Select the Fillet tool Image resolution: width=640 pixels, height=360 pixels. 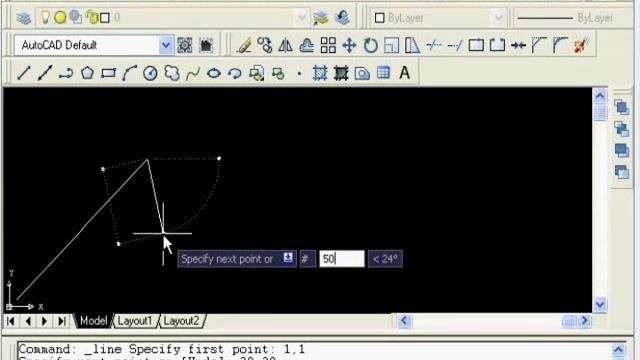pos(560,45)
